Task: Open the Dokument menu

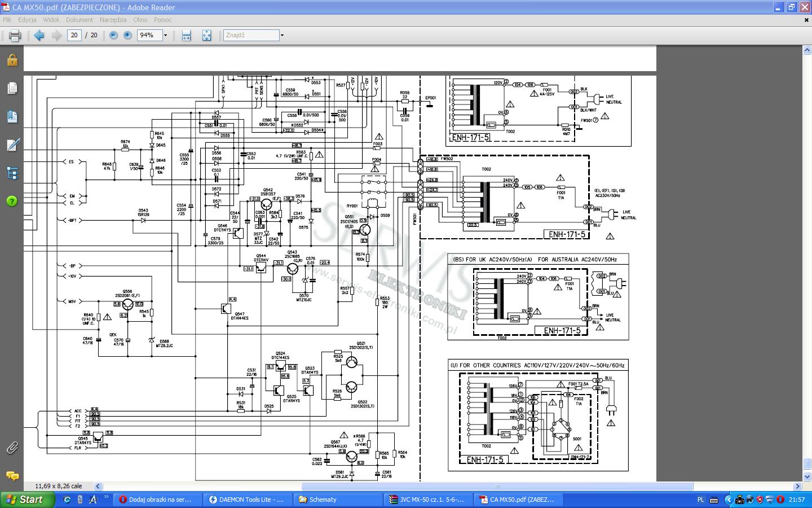Action: pyautogui.click(x=80, y=20)
